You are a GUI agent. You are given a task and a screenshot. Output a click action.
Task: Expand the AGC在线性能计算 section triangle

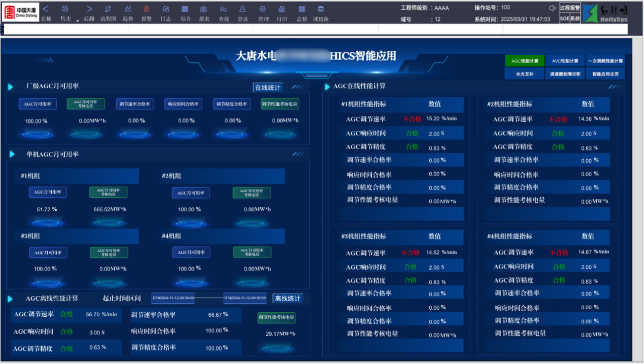[x=327, y=87]
